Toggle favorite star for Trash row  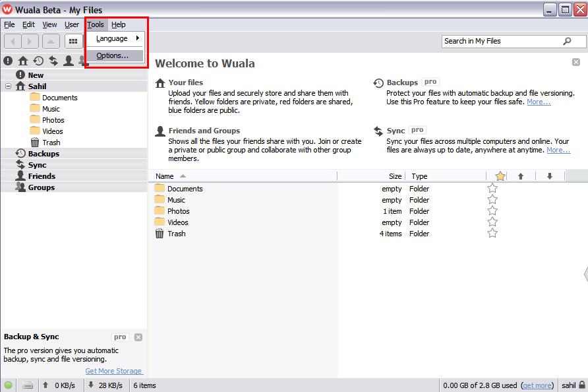click(492, 233)
